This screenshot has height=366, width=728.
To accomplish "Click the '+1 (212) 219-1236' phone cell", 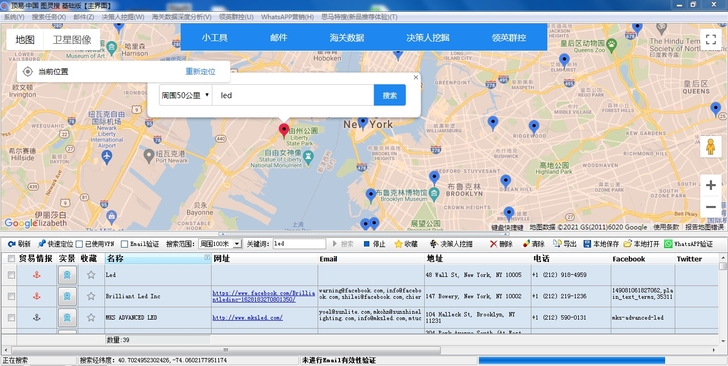I will click(571, 296).
